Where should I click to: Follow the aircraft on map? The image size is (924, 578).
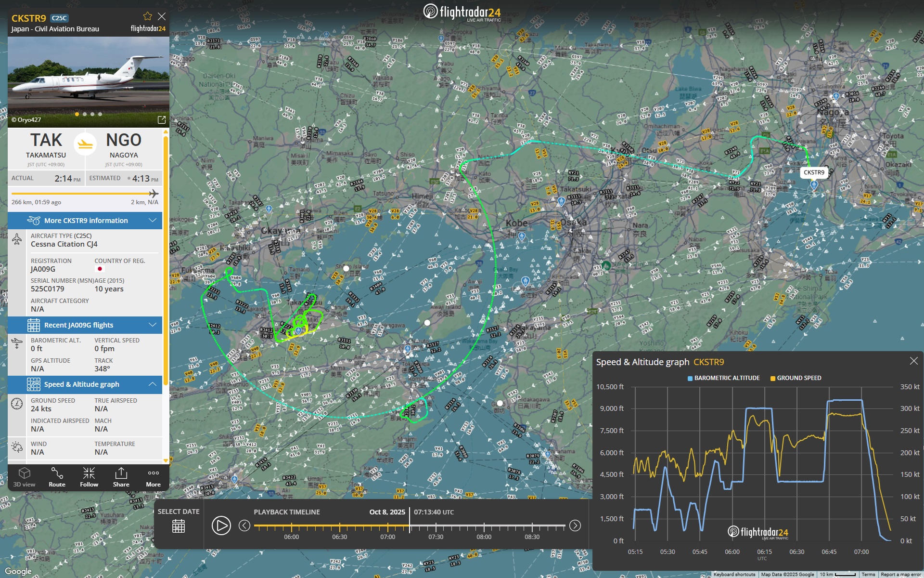click(89, 477)
